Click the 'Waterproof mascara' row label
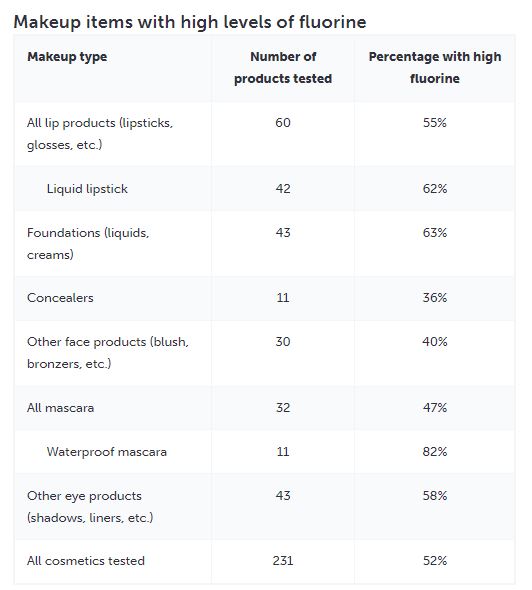 pos(106,452)
